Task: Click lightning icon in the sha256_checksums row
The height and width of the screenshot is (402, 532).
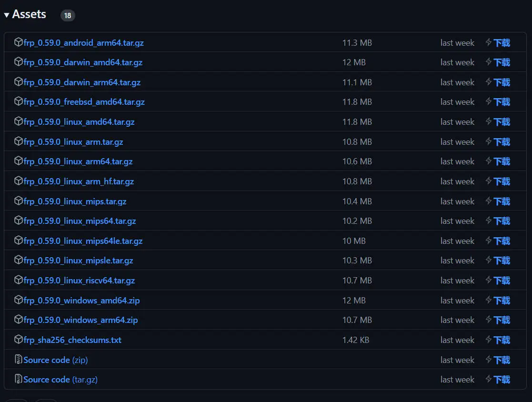Action: point(488,340)
